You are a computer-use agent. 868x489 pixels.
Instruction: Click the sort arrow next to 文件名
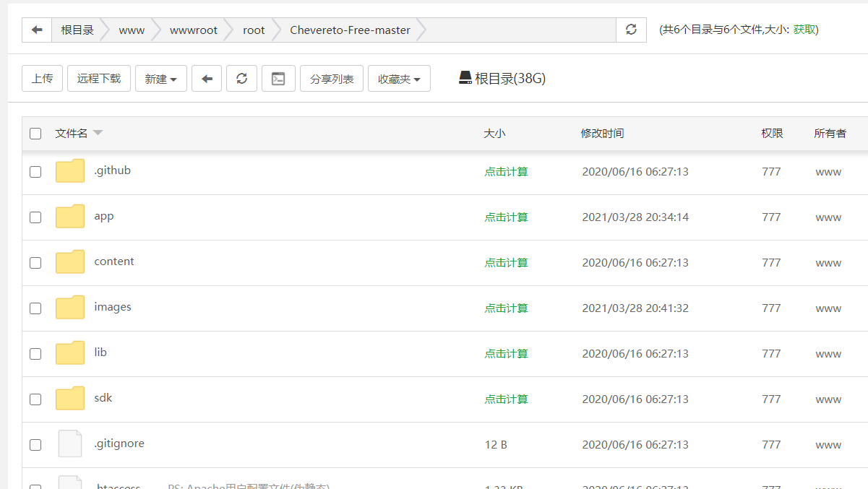98,133
